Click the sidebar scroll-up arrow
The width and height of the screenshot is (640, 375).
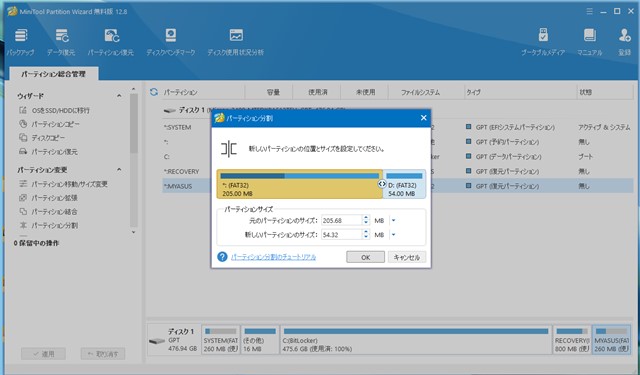133,89
